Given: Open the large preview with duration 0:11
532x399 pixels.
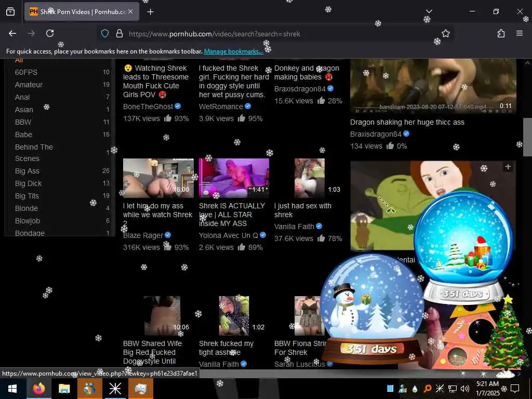Looking at the screenshot, I should coord(433,86).
